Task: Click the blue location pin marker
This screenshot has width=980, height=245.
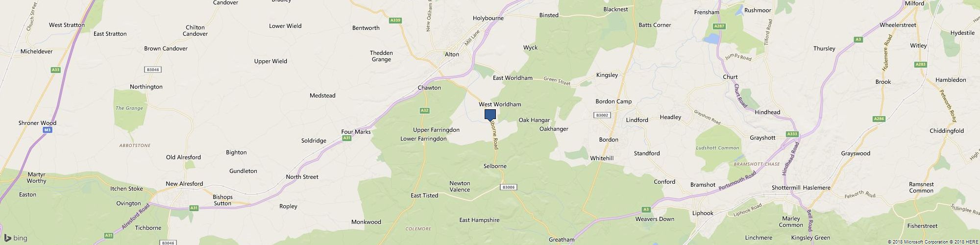Action: [490, 115]
